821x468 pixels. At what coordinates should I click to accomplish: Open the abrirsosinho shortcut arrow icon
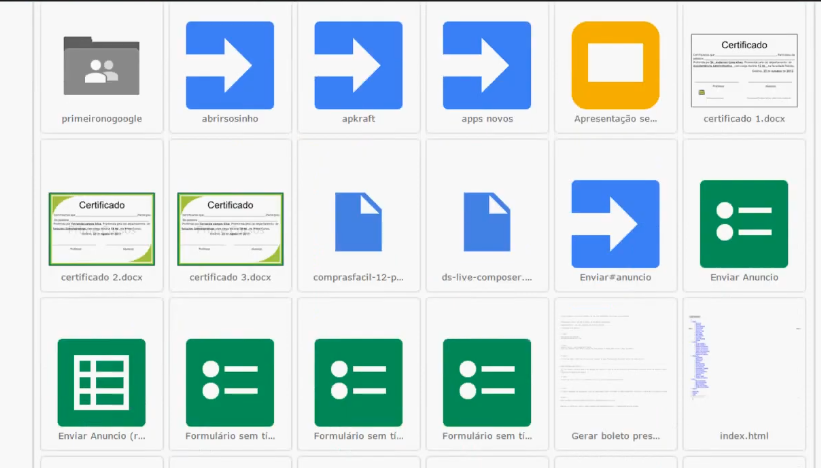[230, 65]
